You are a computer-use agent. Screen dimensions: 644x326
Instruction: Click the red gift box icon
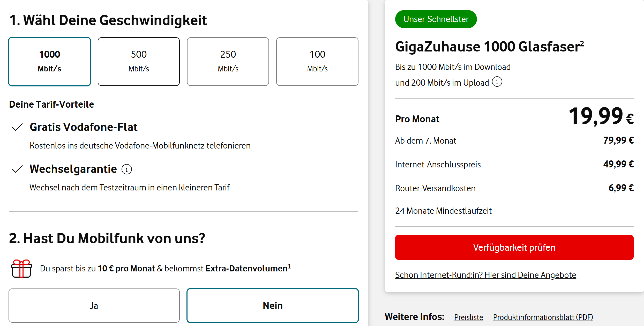21,269
